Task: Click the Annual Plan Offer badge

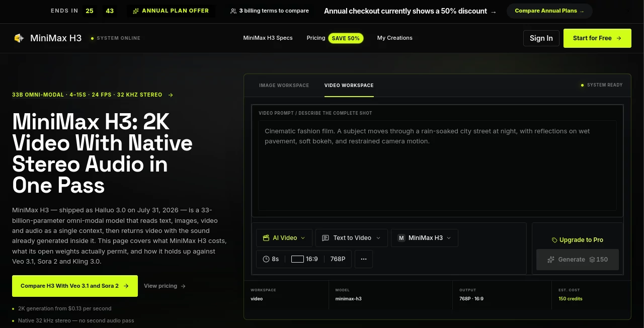Action: 171,11
